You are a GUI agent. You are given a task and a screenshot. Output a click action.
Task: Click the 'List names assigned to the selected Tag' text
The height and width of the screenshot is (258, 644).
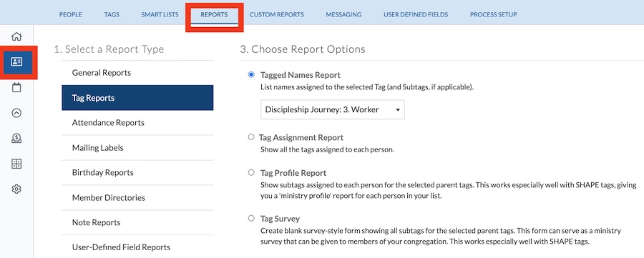tap(367, 87)
